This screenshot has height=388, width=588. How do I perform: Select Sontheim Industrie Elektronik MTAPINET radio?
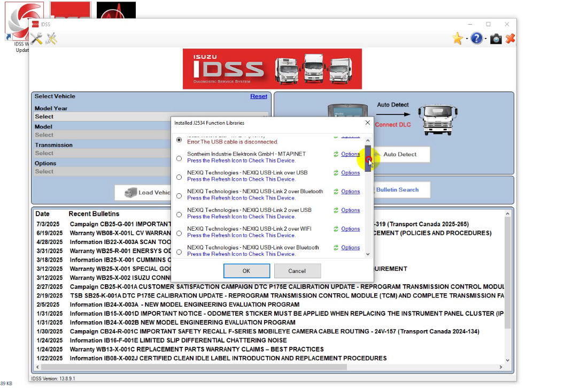coord(179,158)
